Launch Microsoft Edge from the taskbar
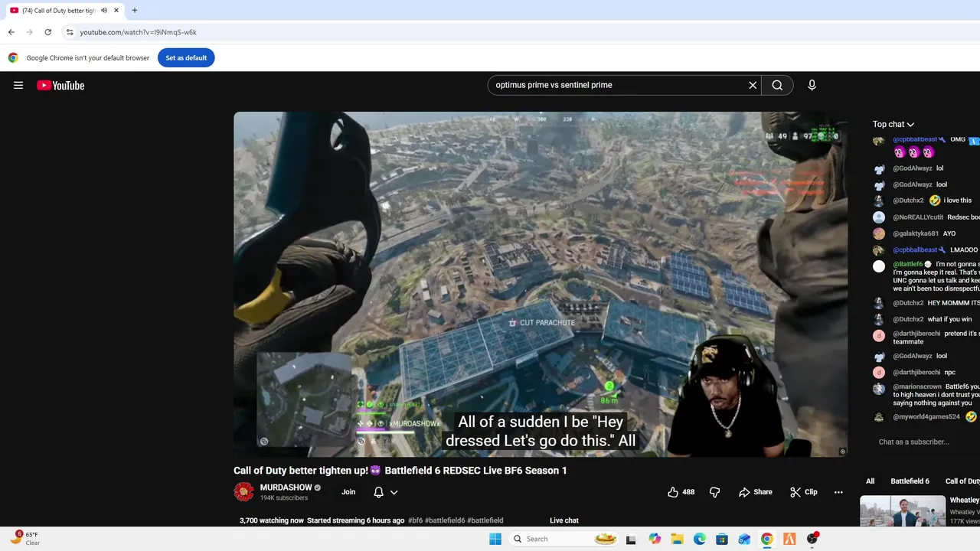 [700, 539]
